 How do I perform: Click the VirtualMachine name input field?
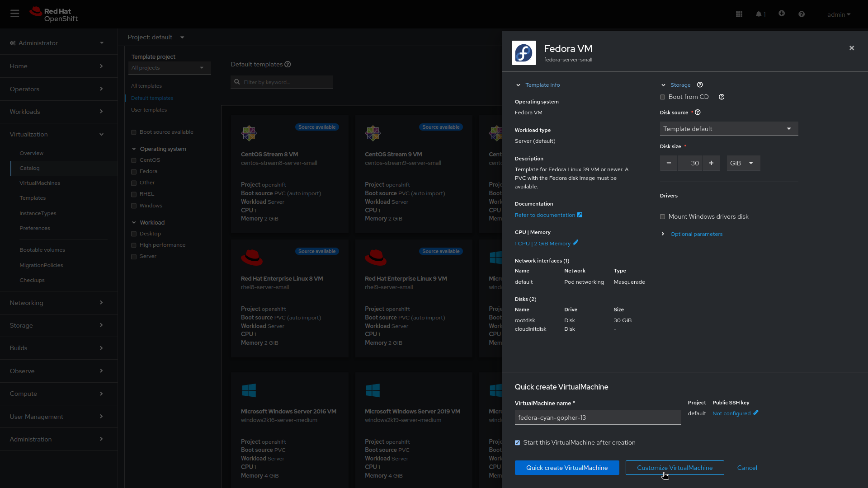(x=598, y=417)
